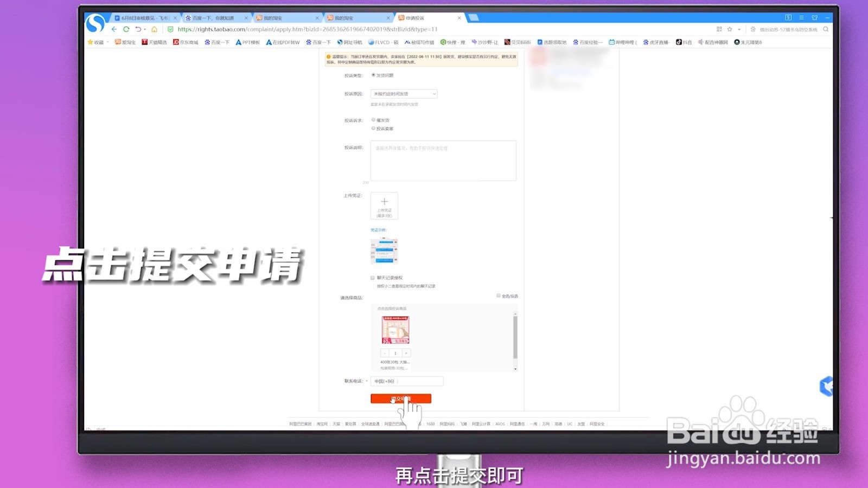
Task: Select the 投诉卖家 radio option
Action: 373,129
